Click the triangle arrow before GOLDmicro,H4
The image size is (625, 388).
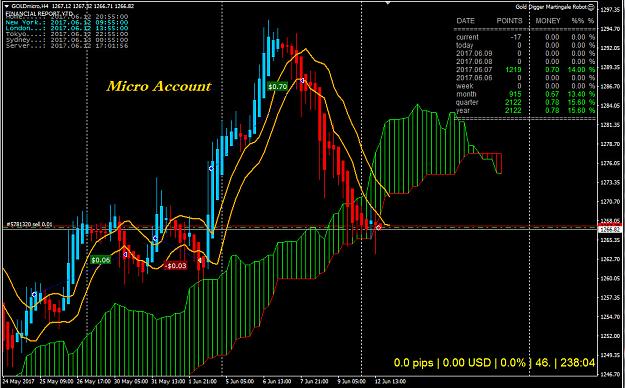tap(6, 6)
